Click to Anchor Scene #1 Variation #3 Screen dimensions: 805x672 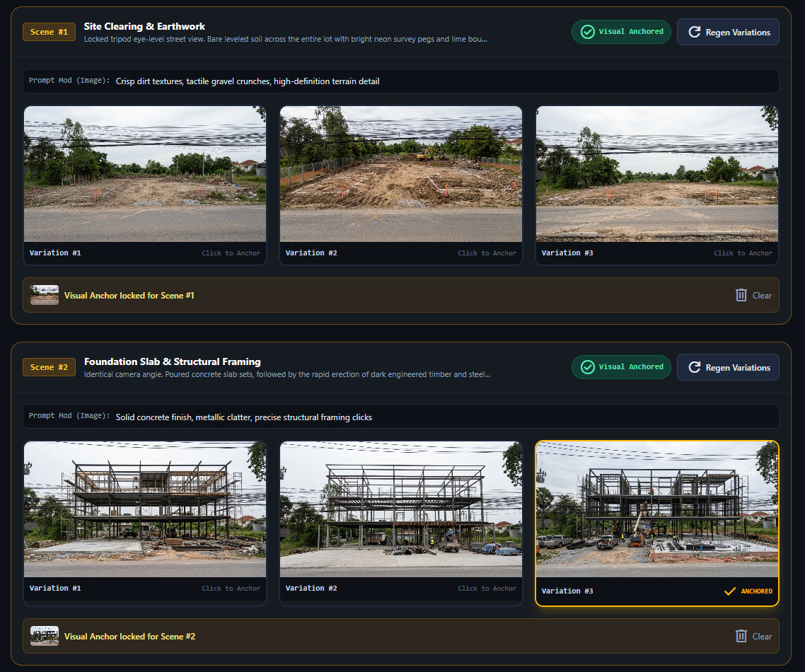pos(743,253)
